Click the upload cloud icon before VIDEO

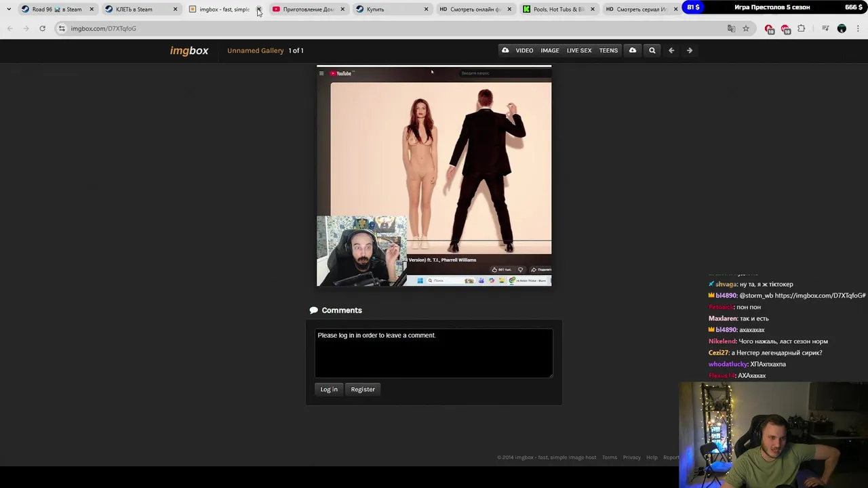pyautogui.click(x=505, y=50)
